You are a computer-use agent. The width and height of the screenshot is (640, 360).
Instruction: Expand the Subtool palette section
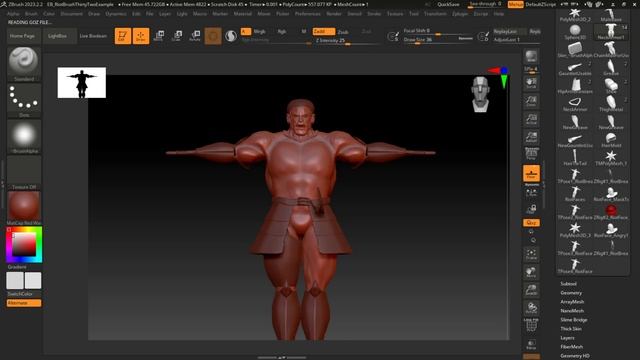(x=569, y=284)
